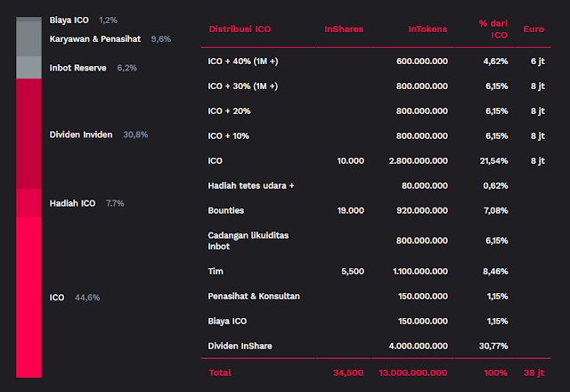
Task: Select the '21,54%' percentage cell
Action: [493, 160]
